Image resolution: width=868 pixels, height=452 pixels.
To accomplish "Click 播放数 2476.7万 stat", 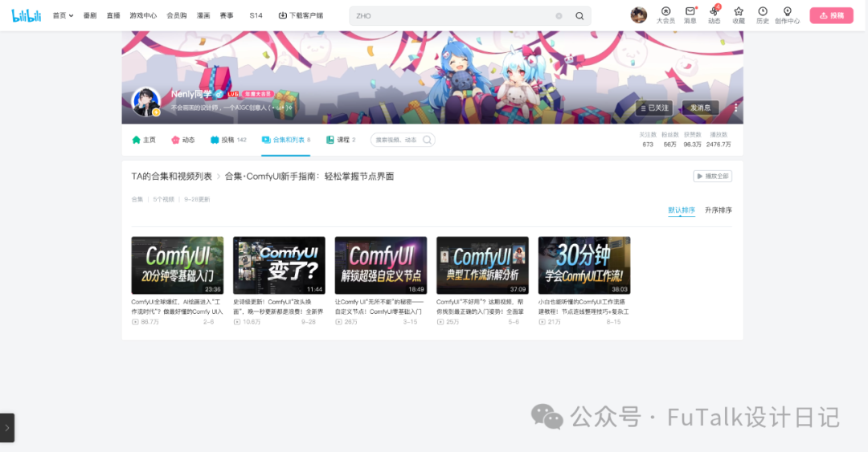I will pos(719,140).
